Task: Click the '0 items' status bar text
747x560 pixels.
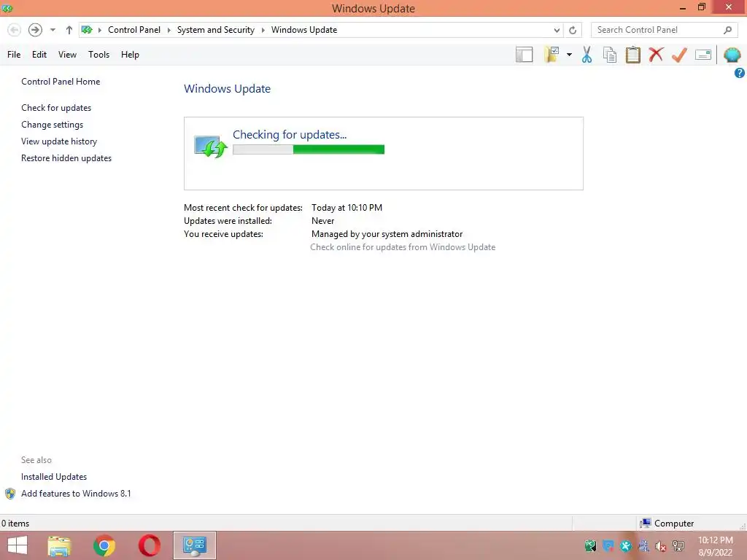Action: coord(15,524)
